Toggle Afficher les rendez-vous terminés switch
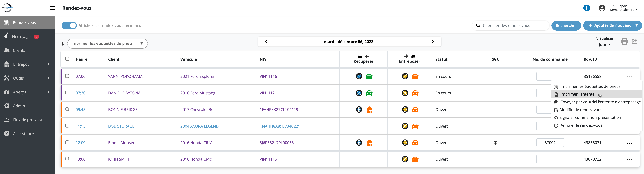This screenshot has height=174, width=644. pyautogui.click(x=69, y=26)
